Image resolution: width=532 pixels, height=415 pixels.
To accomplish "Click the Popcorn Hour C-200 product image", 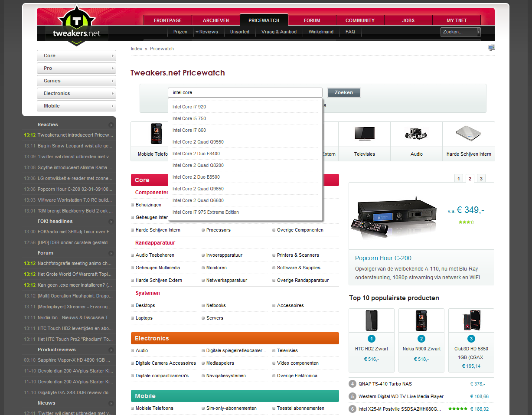I will [395, 219].
